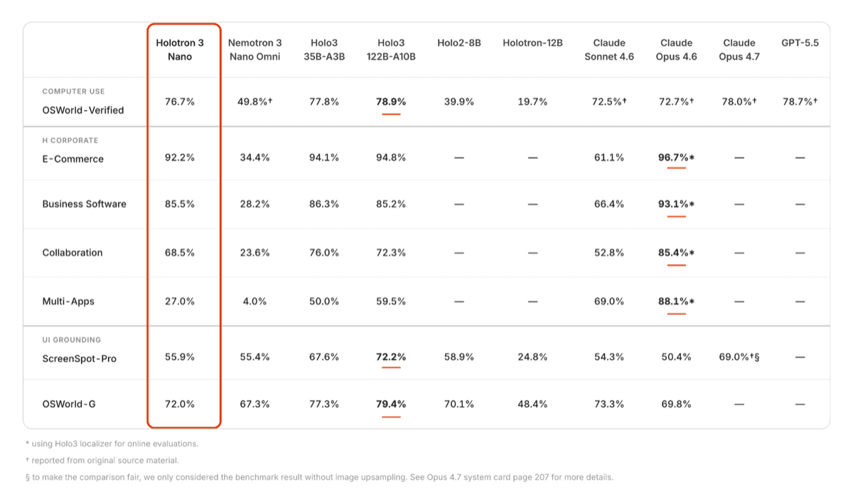Click the Claude Opus 4.7 header
Viewport: 853px width, 504px height.
pyautogui.click(x=739, y=50)
